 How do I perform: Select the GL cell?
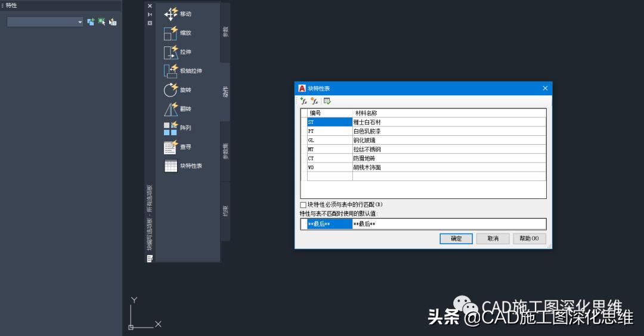(x=330, y=140)
